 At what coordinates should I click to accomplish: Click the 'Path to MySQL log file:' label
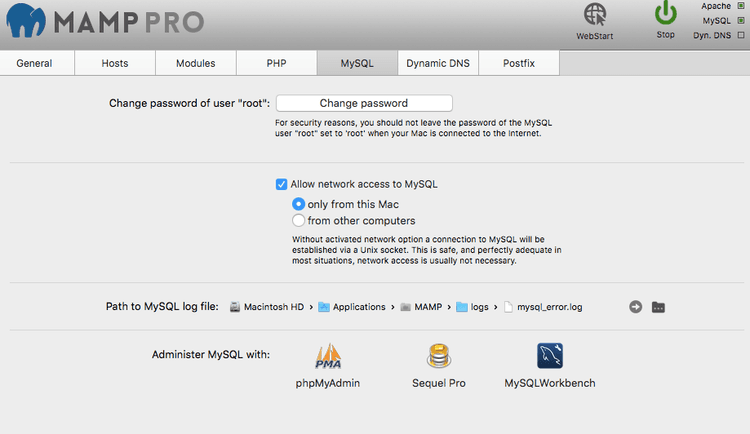pos(162,307)
